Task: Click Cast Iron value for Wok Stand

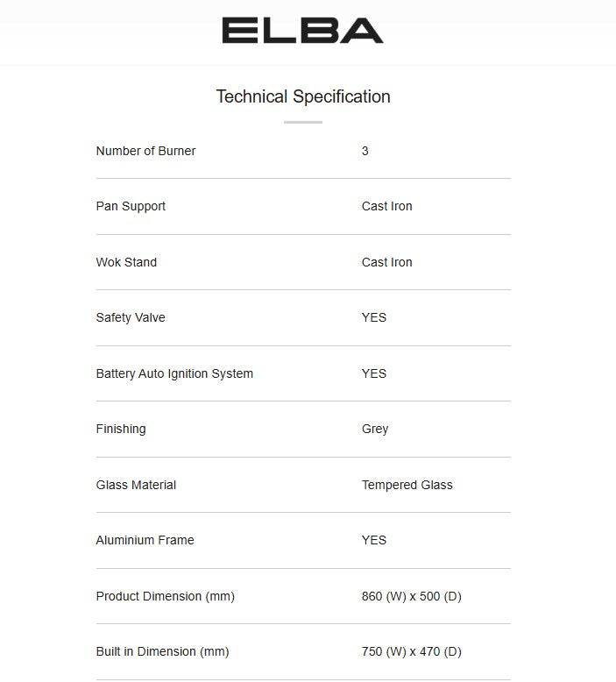Action: click(386, 262)
